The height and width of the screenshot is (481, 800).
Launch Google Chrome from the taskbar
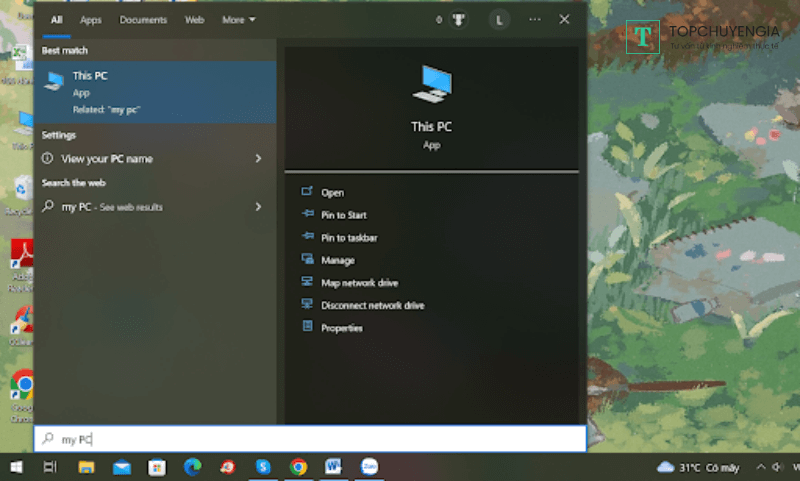tap(298, 467)
